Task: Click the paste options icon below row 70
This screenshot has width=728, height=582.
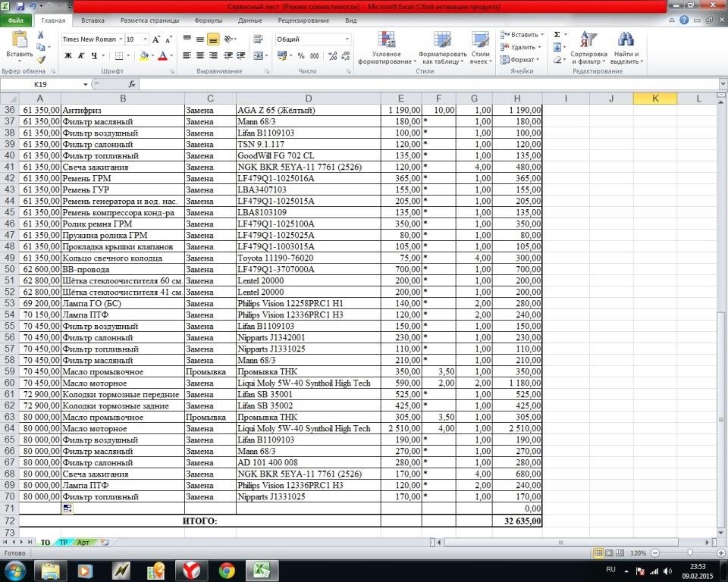Action: (x=67, y=508)
